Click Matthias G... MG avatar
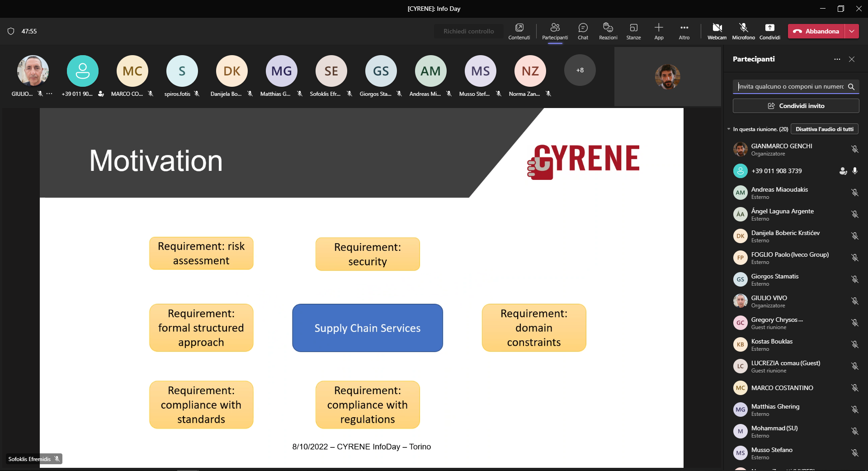868x471 pixels. pos(282,71)
